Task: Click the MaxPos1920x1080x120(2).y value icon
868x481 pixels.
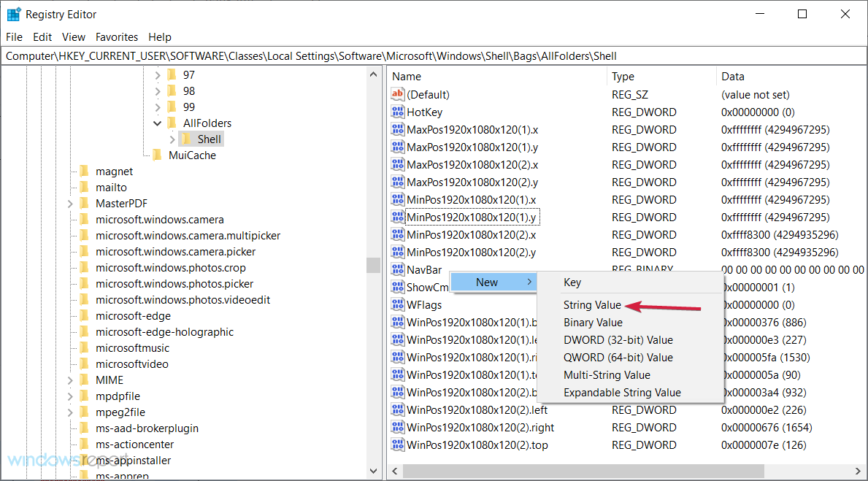Action: tap(397, 182)
